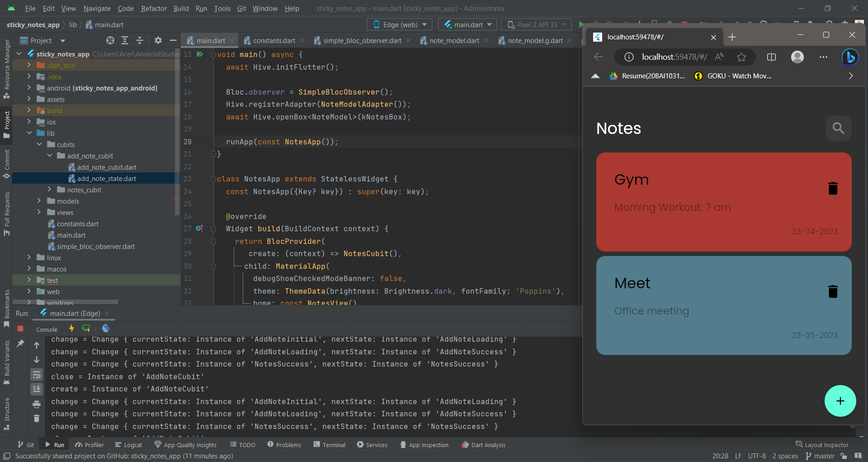Hot restart the app via green loop icon

(x=86, y=329)
